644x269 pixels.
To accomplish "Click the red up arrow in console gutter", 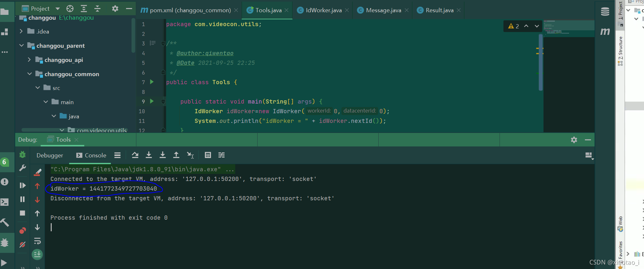I will [37, 186].
